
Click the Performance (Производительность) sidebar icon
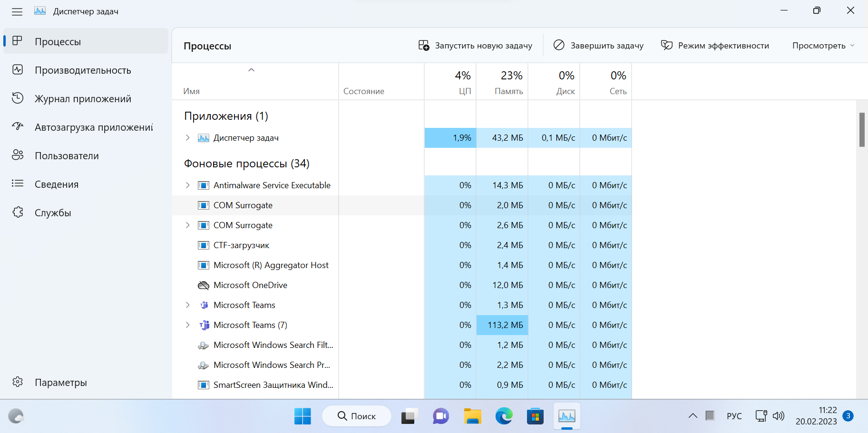pyautogui.click(x=18, y=70)
